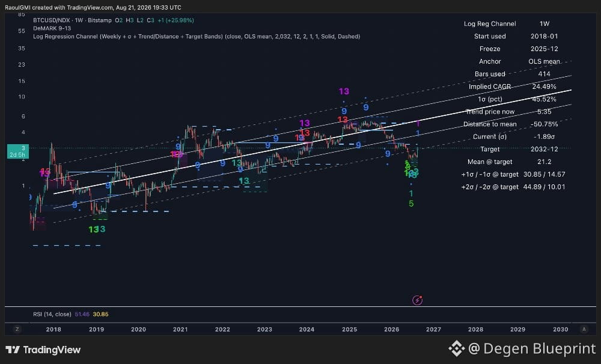Click the Z timezone button on time axis
This screenshot has width=601, height=364.
pyautogui.click(x=17, y=329)
